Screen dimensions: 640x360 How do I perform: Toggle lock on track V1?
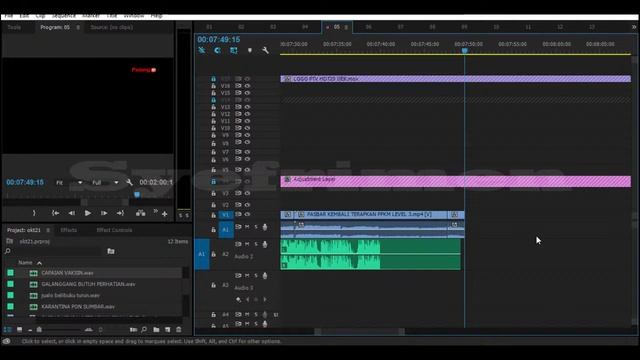[x=213, y=215]
